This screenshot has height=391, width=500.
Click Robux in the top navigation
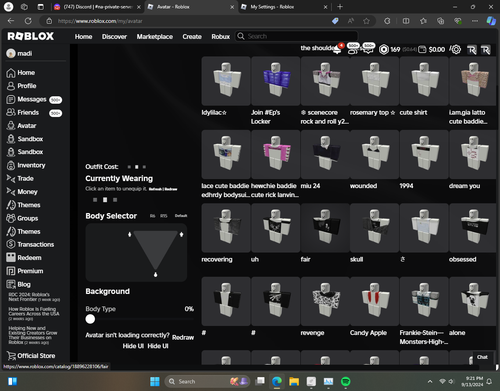(x=221, y=37)
